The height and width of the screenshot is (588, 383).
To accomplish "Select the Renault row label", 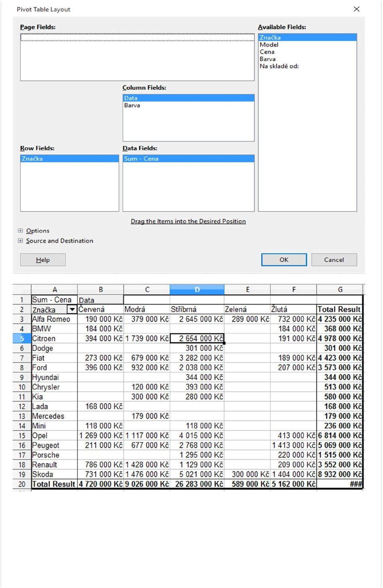I will 54,465.
